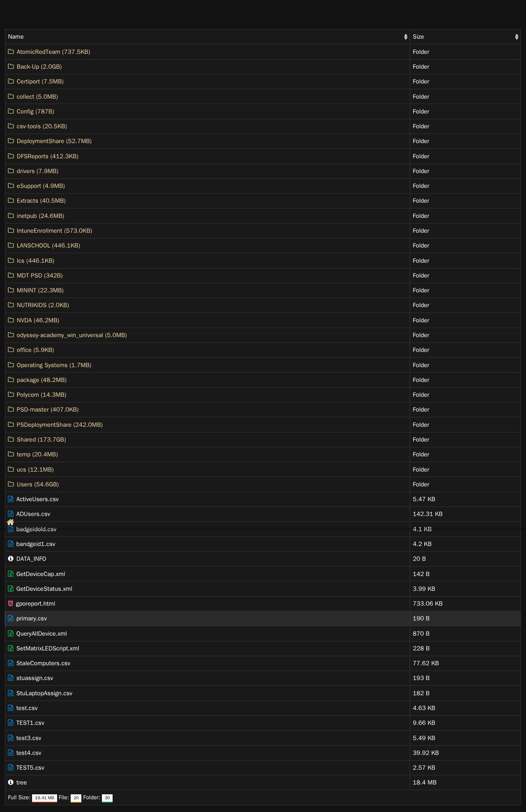Viewport: 526px width, 812px height.
Task: Click the Excel icon beside GetDeviceCap.xml
Action: coord(11,574)
